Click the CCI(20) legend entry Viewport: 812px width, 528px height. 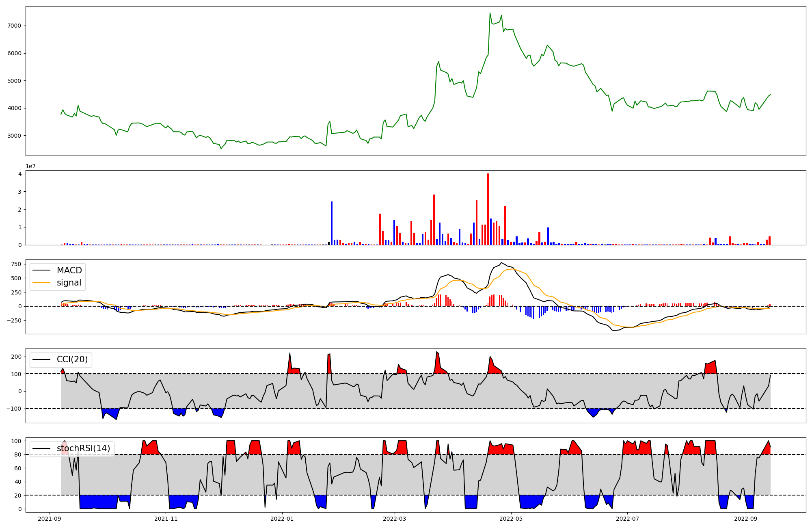72,359
